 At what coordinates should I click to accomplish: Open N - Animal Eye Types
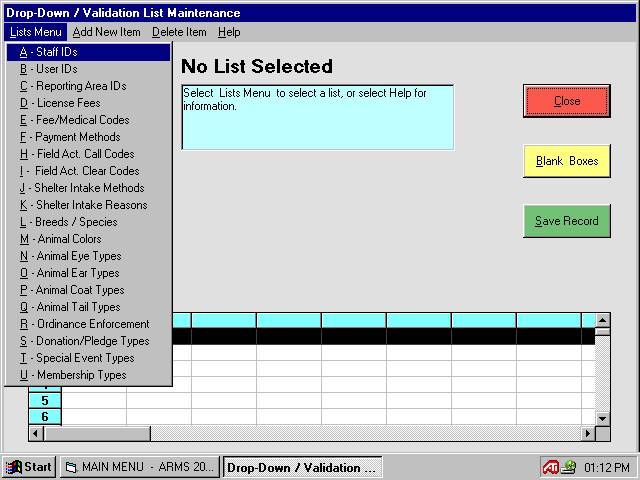89,256
